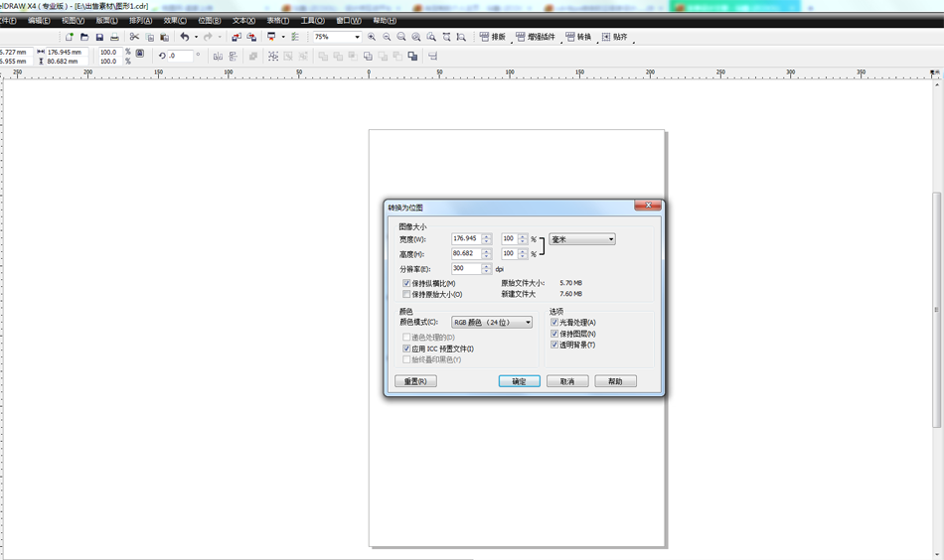Enable the 保持原始大小 checkbox
This screenshot has height=560, width=944.
tap(406, 295)
